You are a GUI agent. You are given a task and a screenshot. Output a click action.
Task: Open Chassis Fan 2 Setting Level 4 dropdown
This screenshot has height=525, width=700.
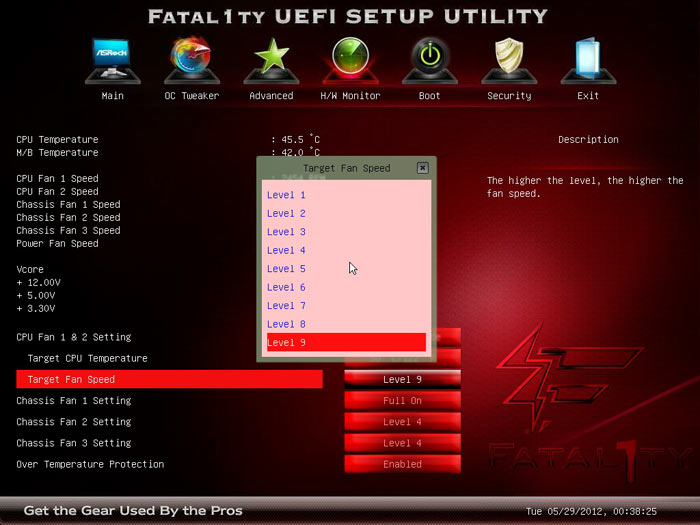[402, 422]
